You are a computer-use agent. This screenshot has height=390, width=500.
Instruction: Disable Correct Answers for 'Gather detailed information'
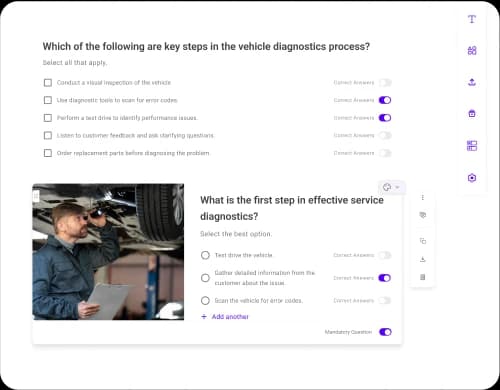coord(385,278)
